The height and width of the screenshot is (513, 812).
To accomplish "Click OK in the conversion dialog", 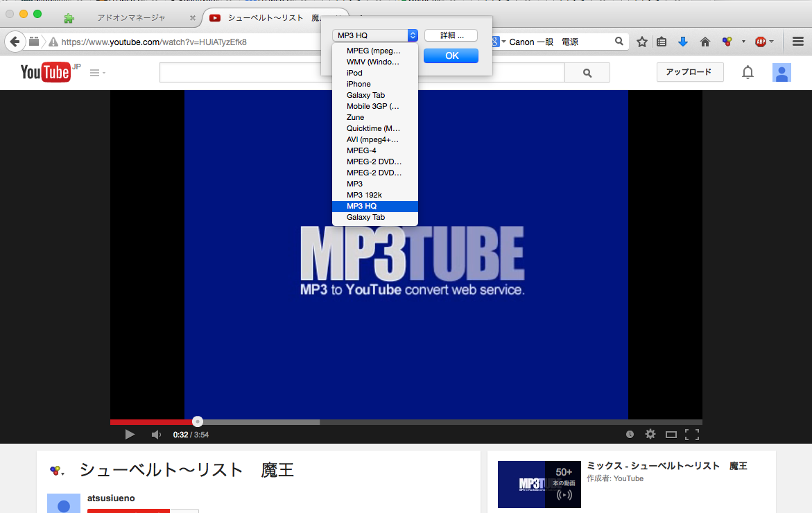I will pos(451,56).
